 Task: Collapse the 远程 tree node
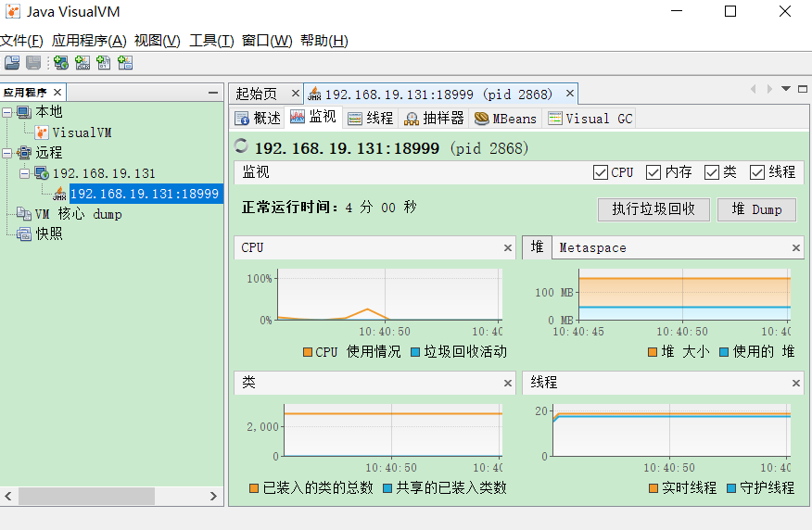coord(7,153)
